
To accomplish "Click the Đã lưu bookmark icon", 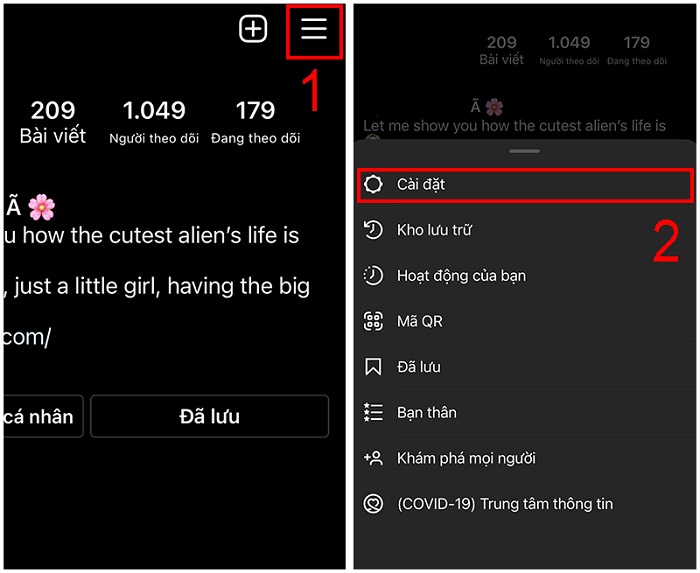I will pyautogui.click(x=373, y=367).
